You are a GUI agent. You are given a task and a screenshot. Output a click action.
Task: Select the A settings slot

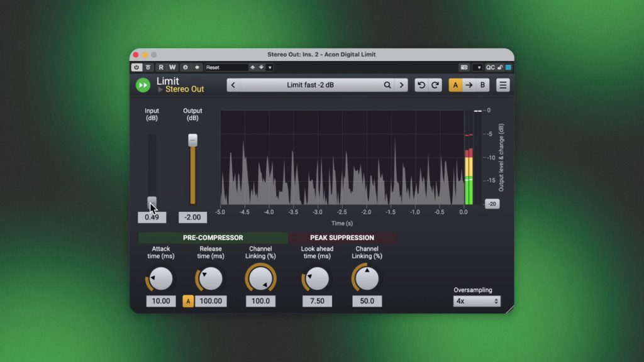[x=455, y=85]
